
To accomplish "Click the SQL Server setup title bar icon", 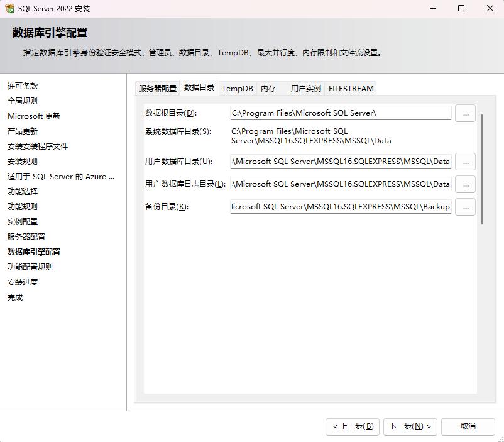I will [x=9, y=9].
